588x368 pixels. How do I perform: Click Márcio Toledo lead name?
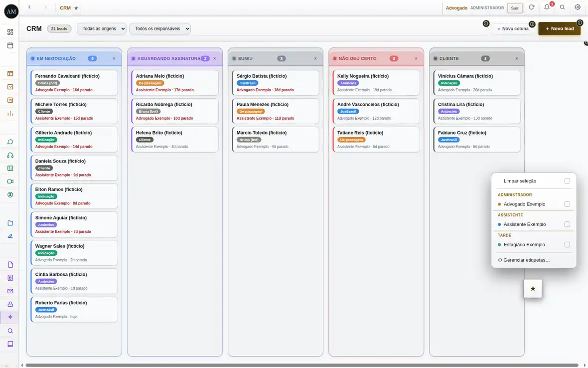[262, 133]
